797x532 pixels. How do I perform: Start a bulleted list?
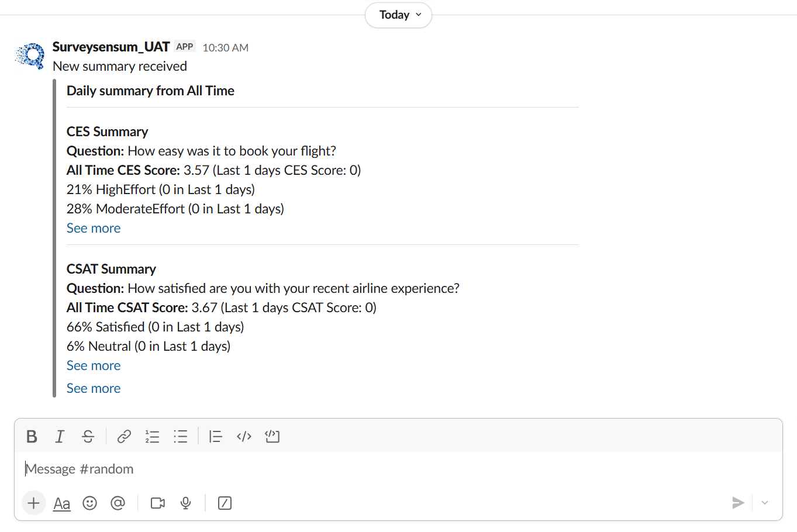180,437
